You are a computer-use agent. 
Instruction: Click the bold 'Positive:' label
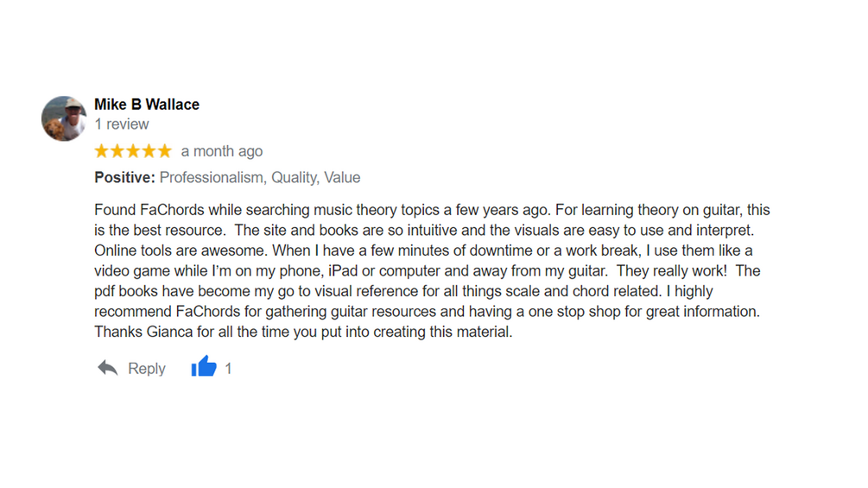124,178
